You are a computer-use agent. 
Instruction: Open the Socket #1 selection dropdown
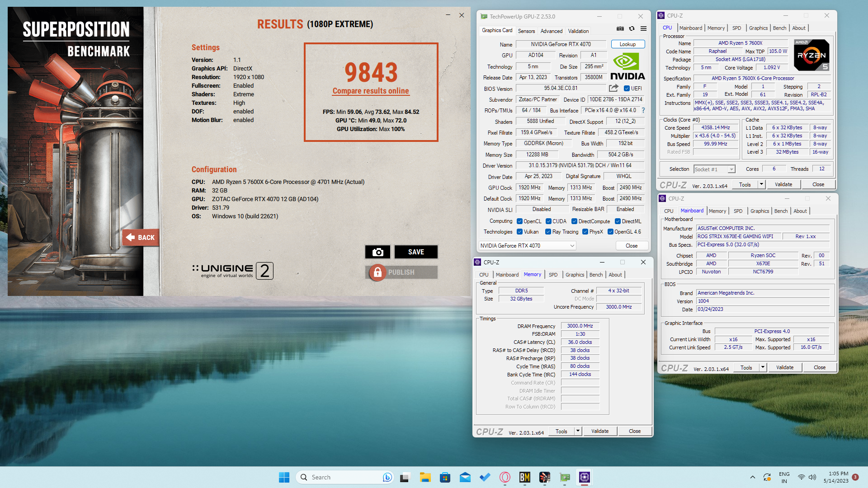point(714,169)
